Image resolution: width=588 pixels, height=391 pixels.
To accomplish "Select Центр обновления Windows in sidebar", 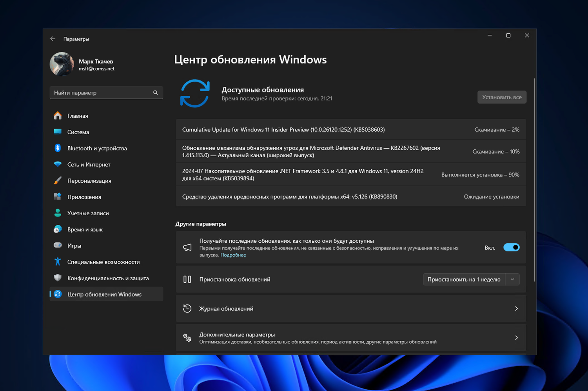I will [106, 294].
